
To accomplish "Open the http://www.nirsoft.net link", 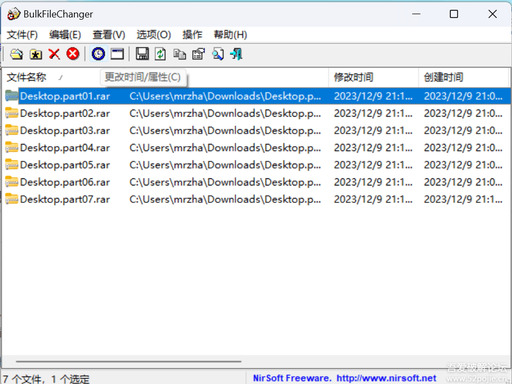I will point(386,378).
